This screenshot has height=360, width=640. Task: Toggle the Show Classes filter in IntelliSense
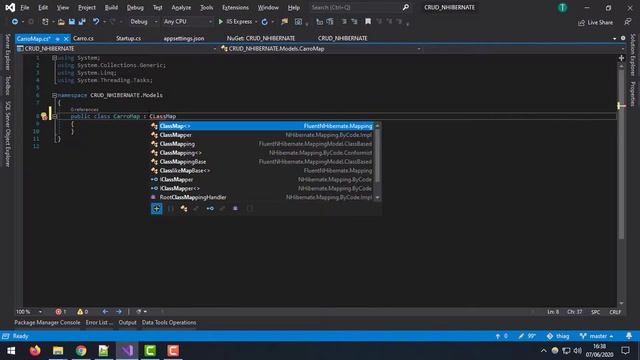184,209
